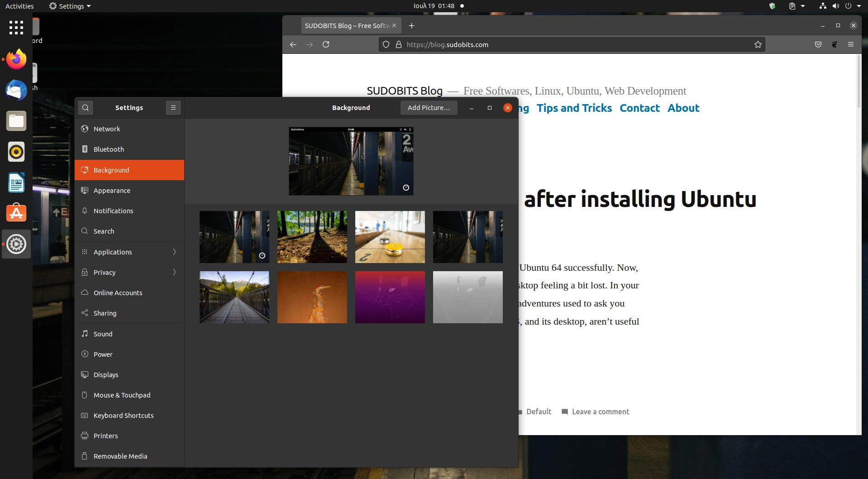The height and width of the screenshot is (479, 868).
Task: Click Activities in the top bar
Action: click(19, 6)
